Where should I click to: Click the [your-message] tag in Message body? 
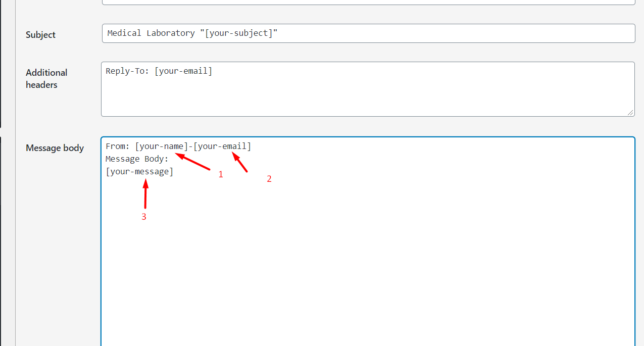click(x=139, y=172)
